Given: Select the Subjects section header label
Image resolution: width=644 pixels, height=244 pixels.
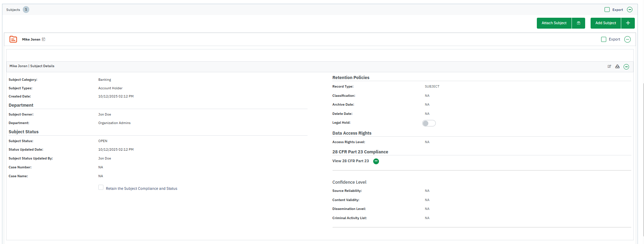Looking at the screenshot, I should [13, 10].
